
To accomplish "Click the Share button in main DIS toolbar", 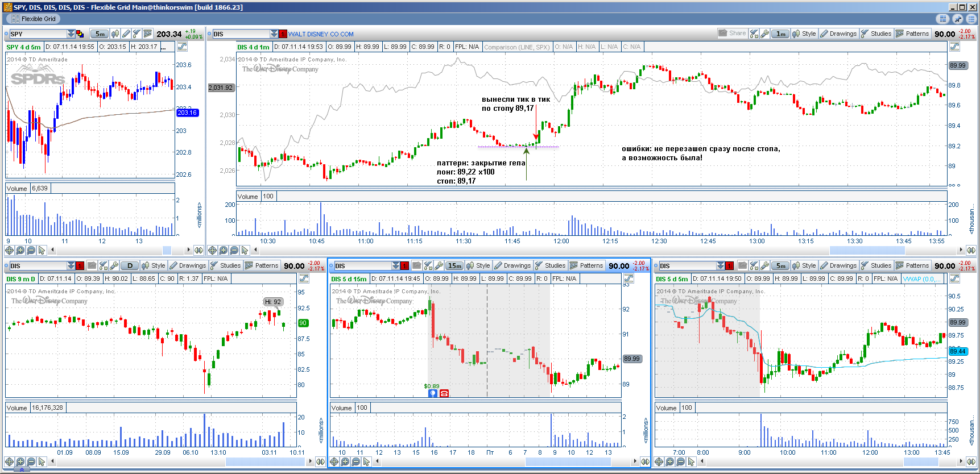I will pos(732,34).
